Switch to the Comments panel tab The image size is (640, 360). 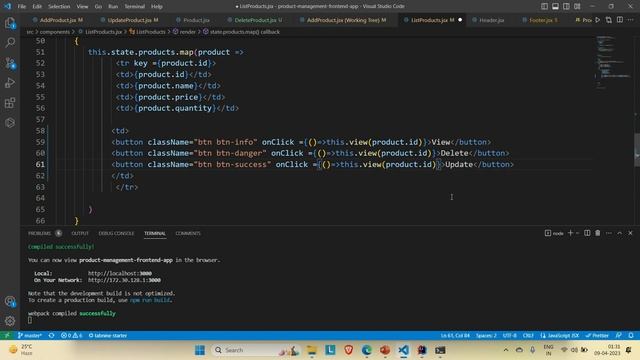tap(188, 233)
